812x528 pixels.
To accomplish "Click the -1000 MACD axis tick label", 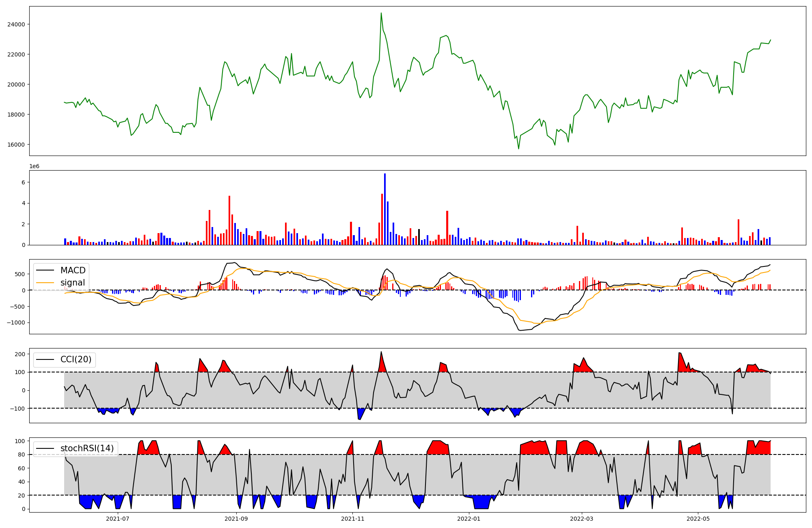I will (x=16, y=323).
